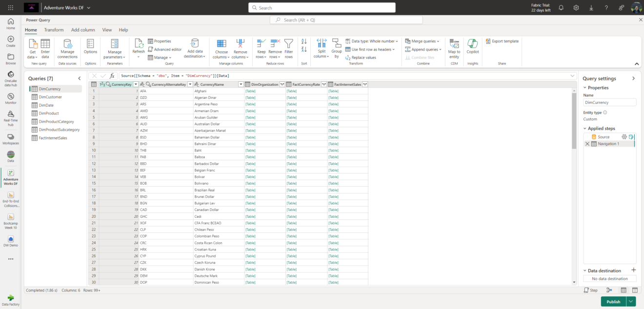The image size is (644, 309).
Task: Switch to the Transform ribbon tab
Action: [54, 30]
